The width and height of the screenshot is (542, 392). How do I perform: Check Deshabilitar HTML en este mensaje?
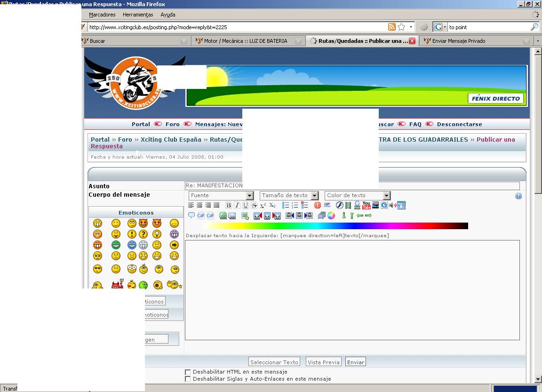pos(188,372)
